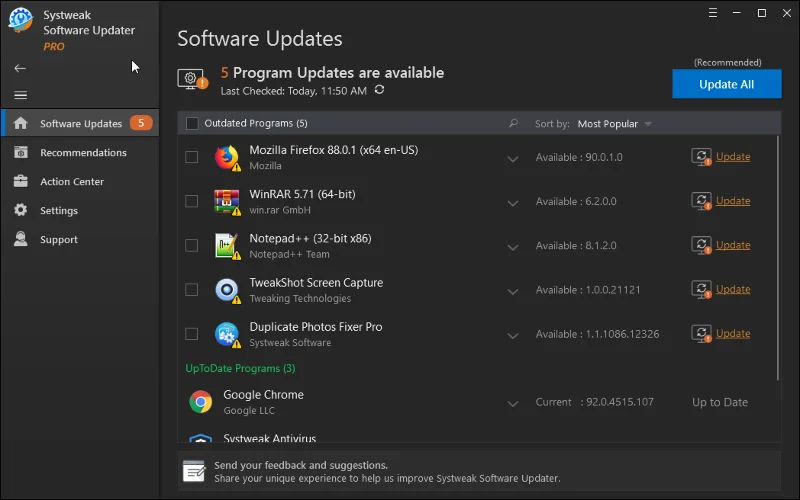Click the Action Center briefcase icon
Screen dimensions: 800x500
pyautogui.click(x=20, y=181)
